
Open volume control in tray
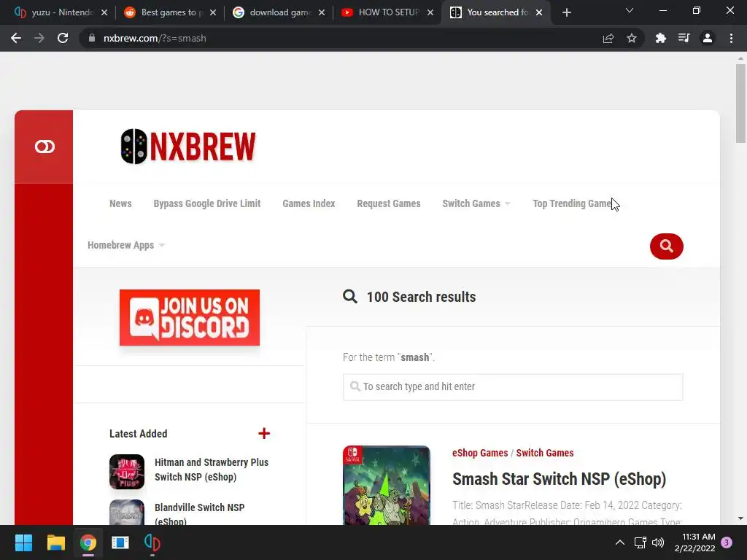(x=658, y=542)
